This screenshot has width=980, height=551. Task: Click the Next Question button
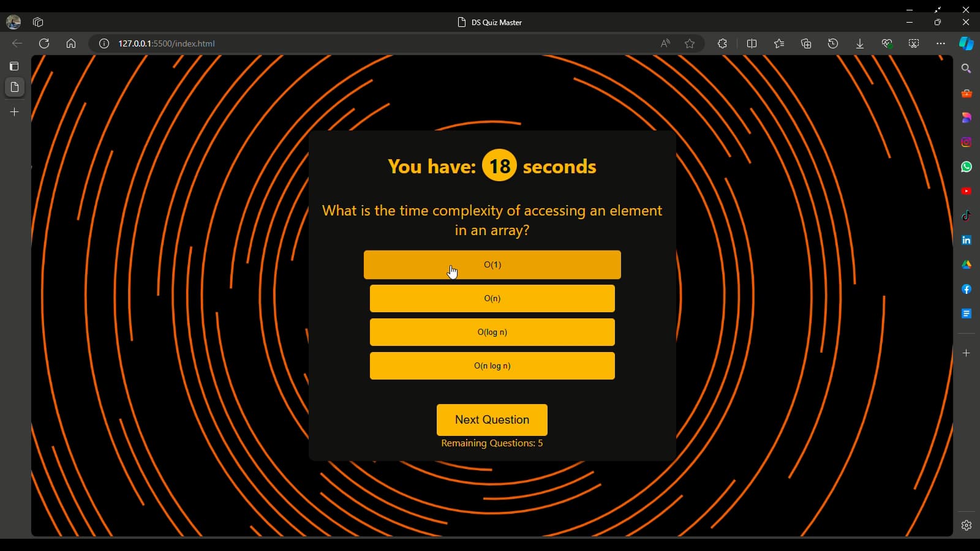(x=492, y=420)
